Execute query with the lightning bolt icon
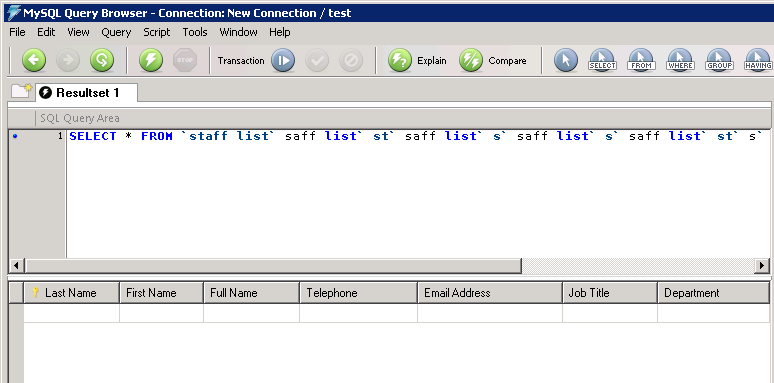The width and height of the screenshot is (774, 383). pyautogui.click(x=151, y=61)
